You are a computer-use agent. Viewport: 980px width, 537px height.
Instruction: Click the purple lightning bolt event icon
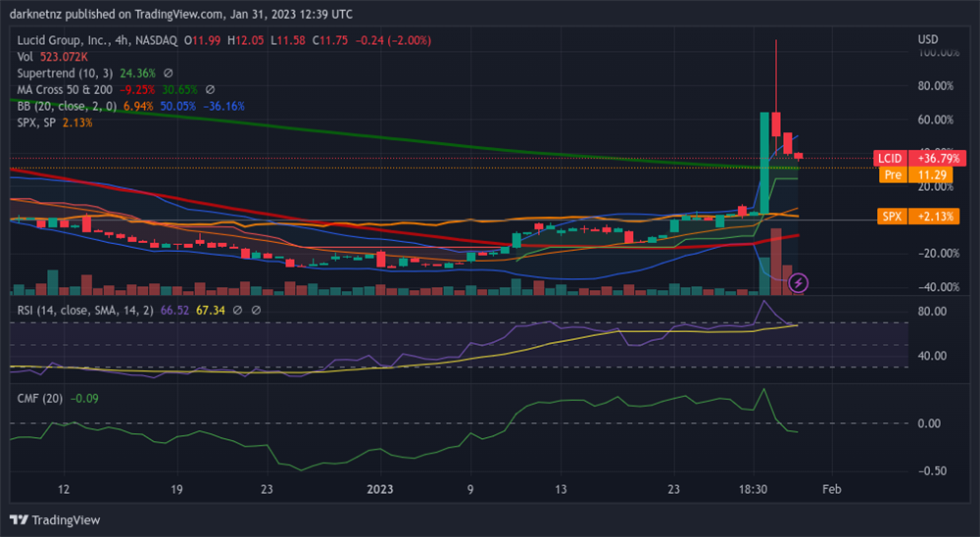click(798, 283)
